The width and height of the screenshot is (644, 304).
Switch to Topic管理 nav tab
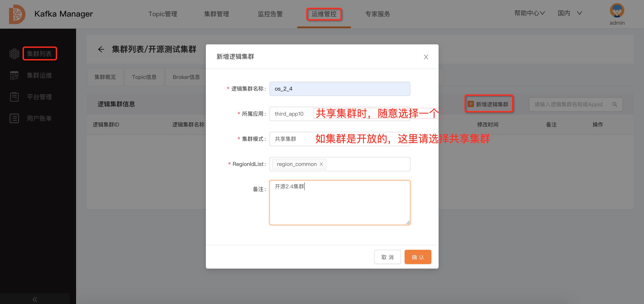coord(163,14)
